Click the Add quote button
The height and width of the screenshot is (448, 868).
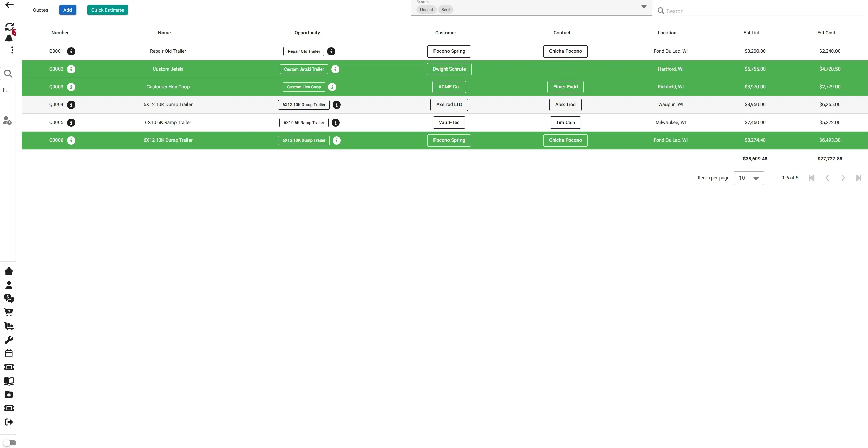(x=67, y=10)
